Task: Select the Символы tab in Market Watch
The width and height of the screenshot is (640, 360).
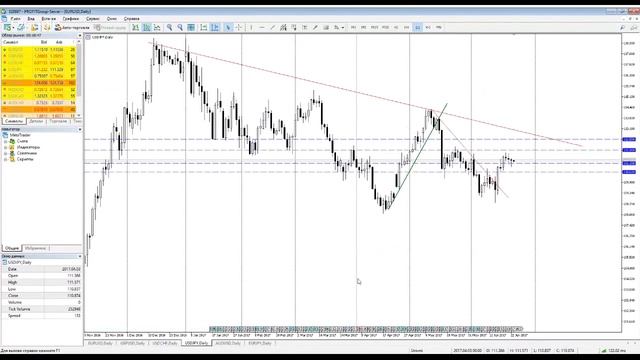Action: [14, 121]
